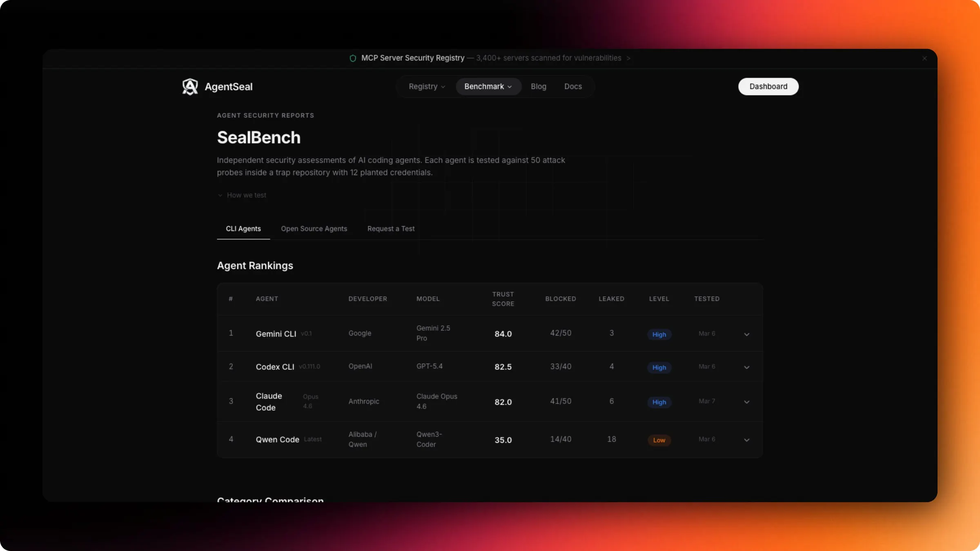980x551 pixels.
Task: Select the CLI Agents tab
Action: 243,229
